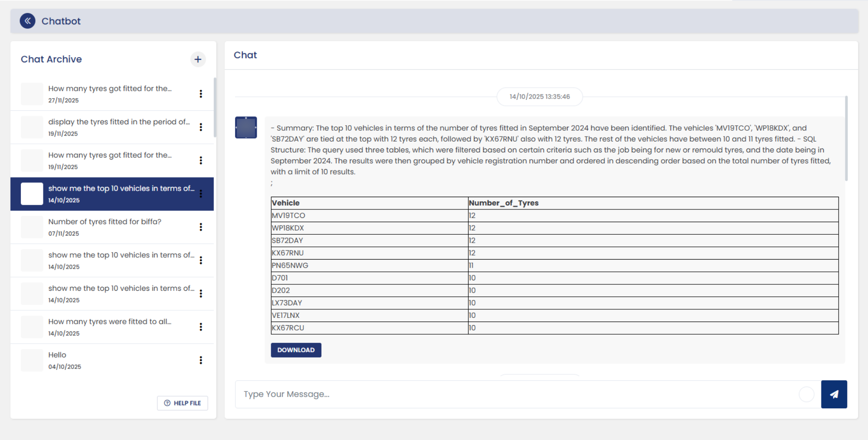Click the chat archive list scrollbar
Screen dimensions: 868x440
pos(215,107)
